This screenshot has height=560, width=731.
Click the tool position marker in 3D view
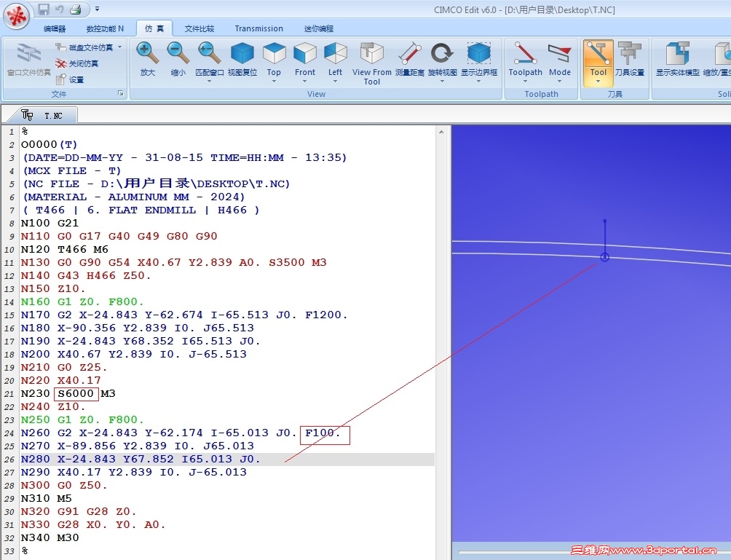(604, 257)
